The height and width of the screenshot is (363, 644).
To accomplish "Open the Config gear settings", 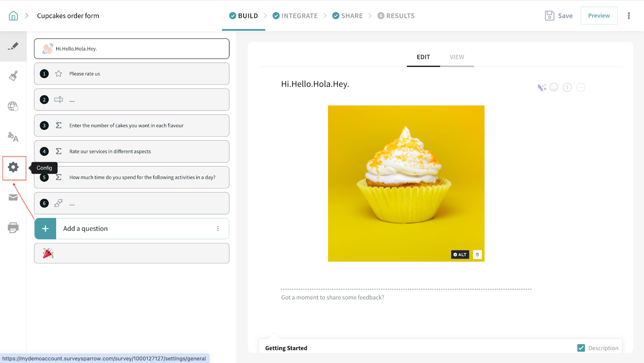I will pyautogui.click(x=13, y=167).
